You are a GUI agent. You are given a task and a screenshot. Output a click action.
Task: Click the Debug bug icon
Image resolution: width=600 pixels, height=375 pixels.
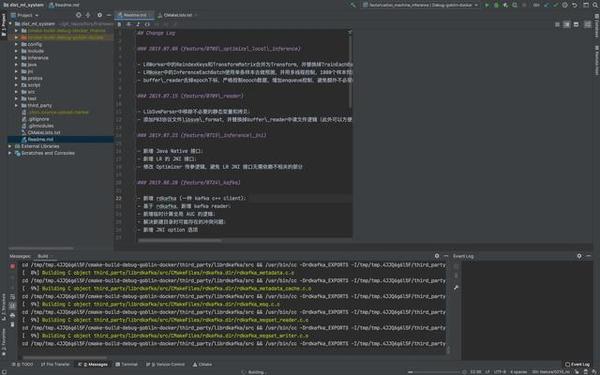pos(497,5)
